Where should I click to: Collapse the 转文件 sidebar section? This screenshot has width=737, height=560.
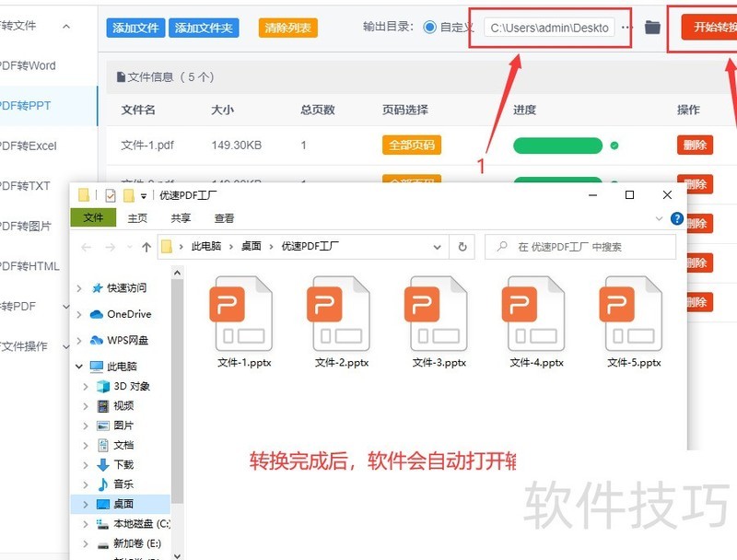[x=64, y=26]
